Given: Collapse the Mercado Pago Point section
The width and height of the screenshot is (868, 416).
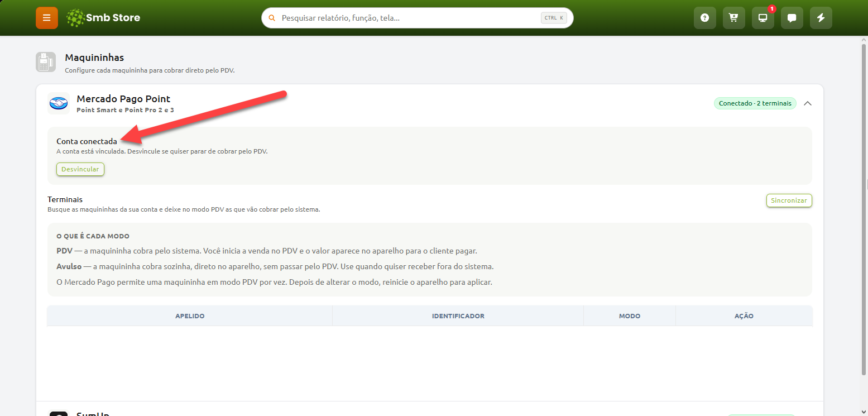Looking at the screenshot, I should point(808,103).
